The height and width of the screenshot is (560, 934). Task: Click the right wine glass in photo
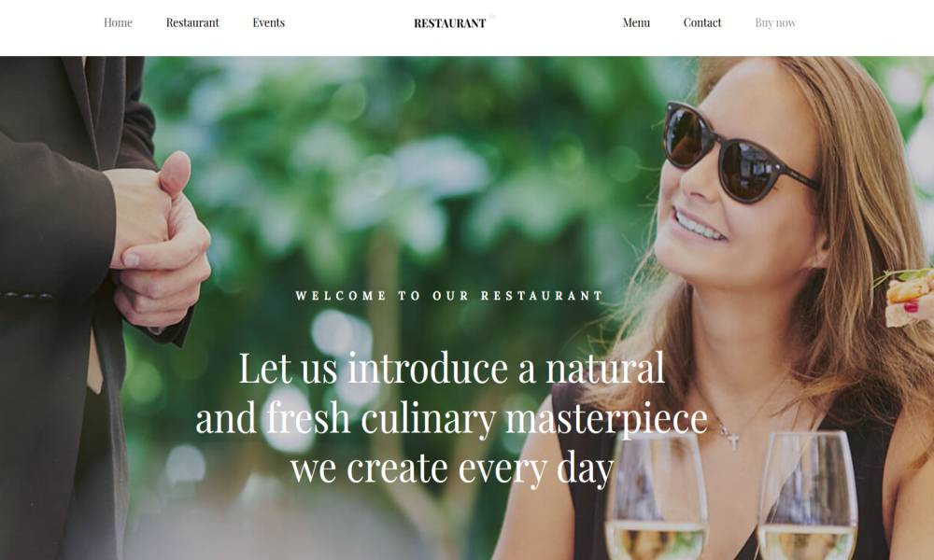coord(808,497)
